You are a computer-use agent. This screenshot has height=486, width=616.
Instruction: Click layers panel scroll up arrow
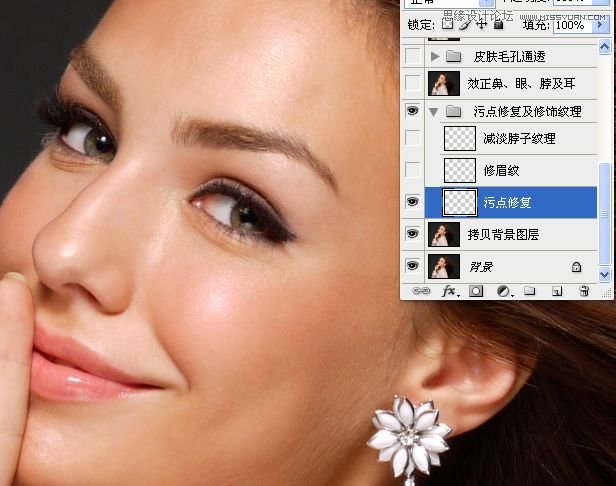[604, 47]
